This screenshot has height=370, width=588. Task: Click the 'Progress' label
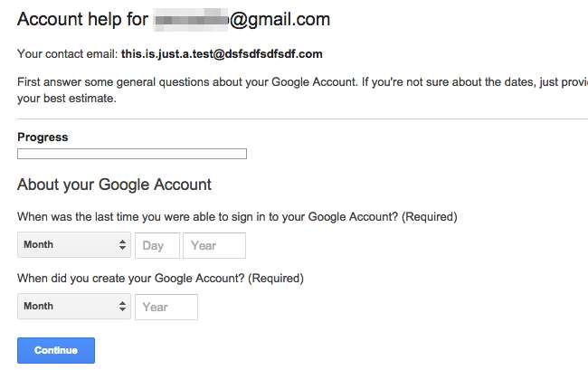[43, 138]
